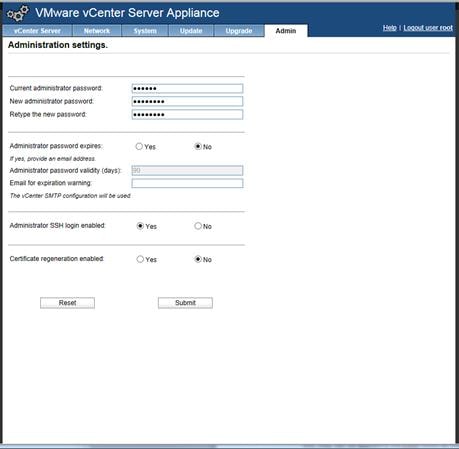Set Administrator password expires to Yes

point(139,146)
